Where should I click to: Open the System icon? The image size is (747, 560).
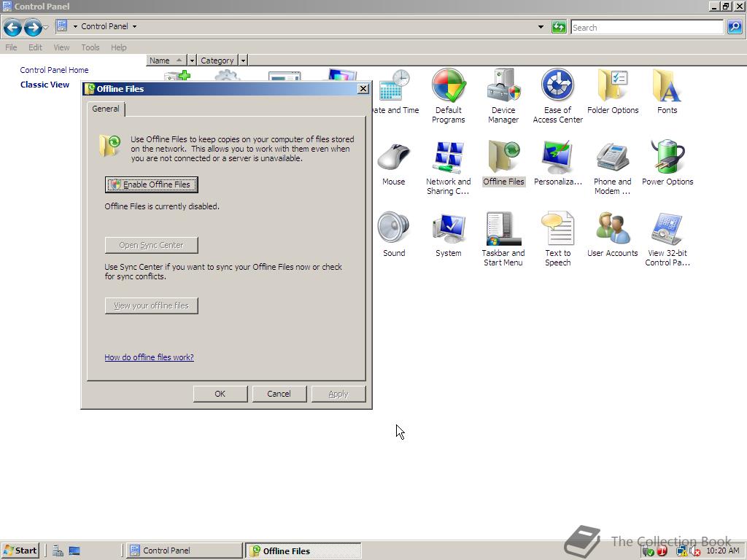(x=449, y=234)
